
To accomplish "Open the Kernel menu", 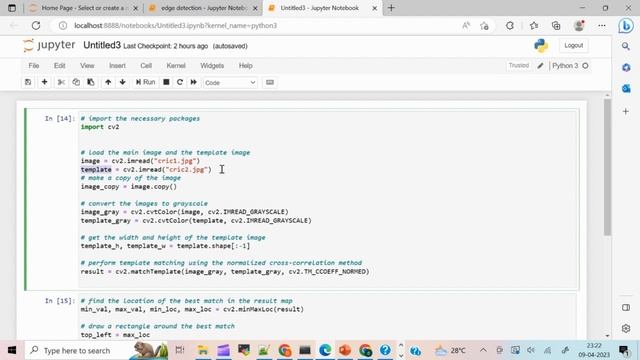I will pos(176,66).
